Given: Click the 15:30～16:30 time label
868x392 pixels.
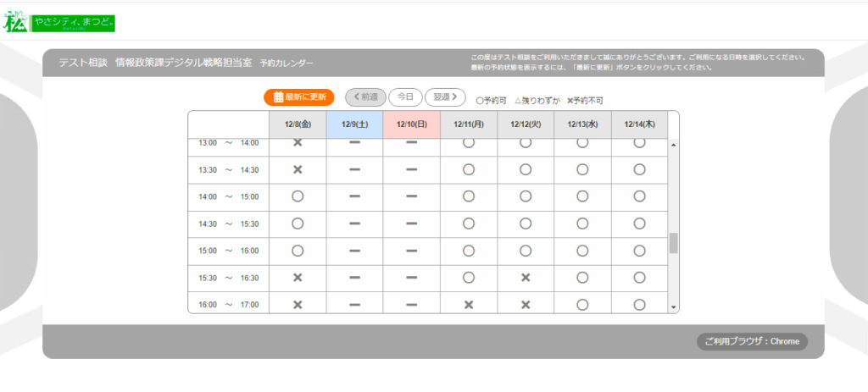Looking at the screenshot, I should 229,278.
